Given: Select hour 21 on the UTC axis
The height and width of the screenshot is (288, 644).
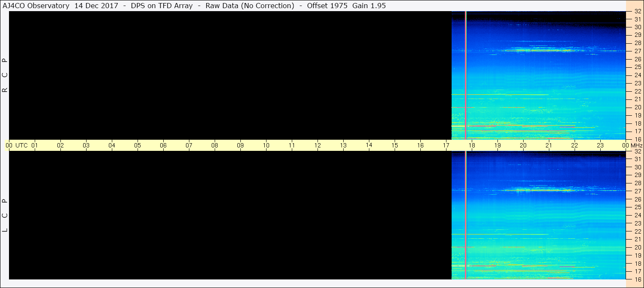Looking at the screenshot, I should [549, 145].
